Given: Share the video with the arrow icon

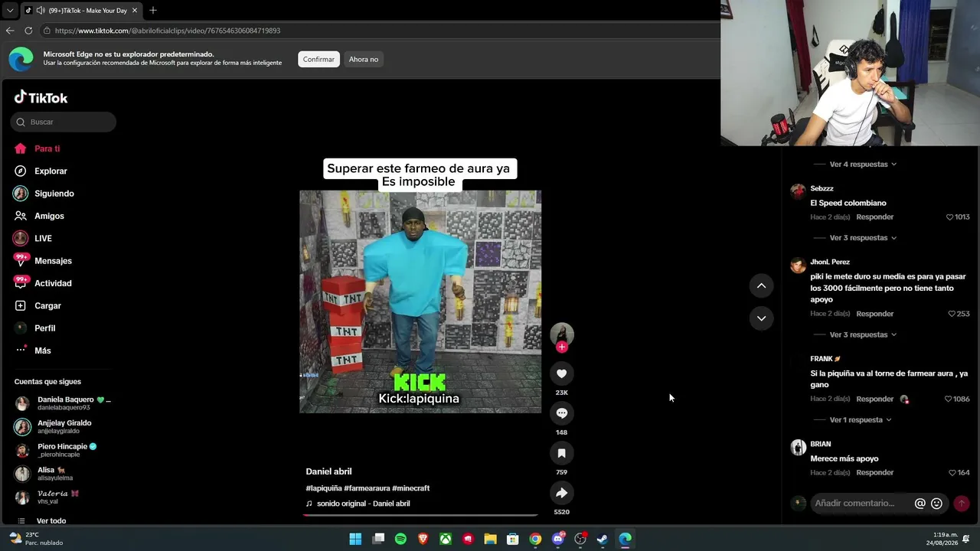Looking at the screenshot, I should [561, 493].
